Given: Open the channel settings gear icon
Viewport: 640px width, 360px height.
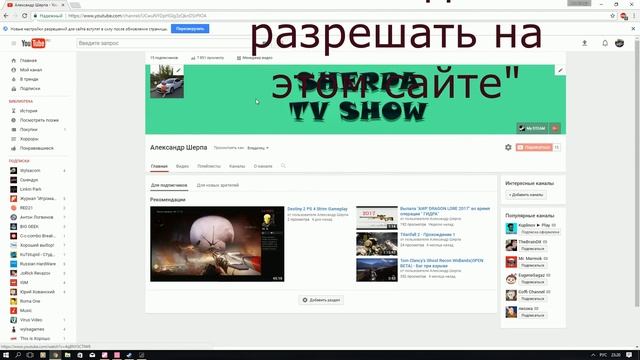Looking at the screenshot, I should click(508, 147).
